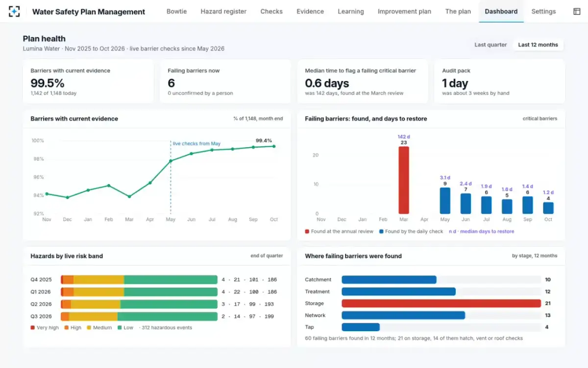Click the Median time to flag card
588x368 pixels.
tap(363, 81)
